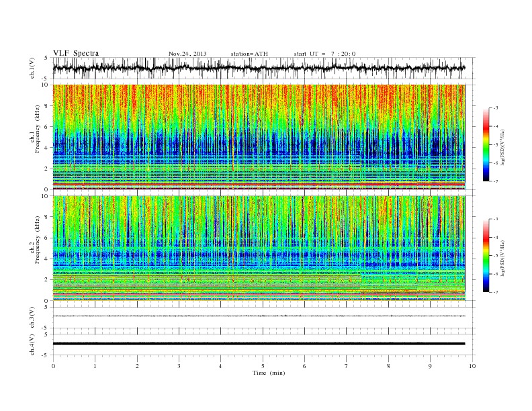This screenshot has height=411, width=532.
Task: Click the "station=ATH" header label
Action: (249, 54)
